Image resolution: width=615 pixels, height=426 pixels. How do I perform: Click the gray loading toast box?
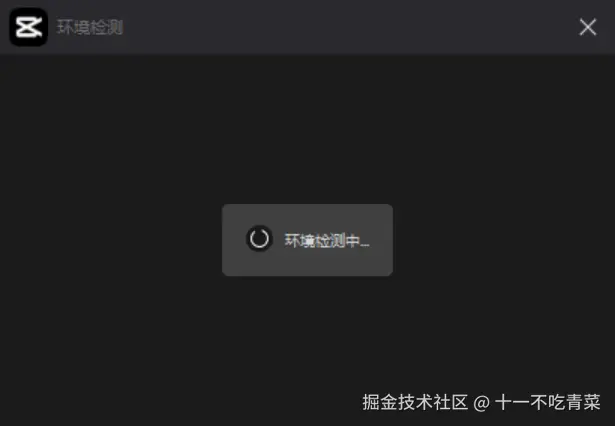click(x=307, y=240)
